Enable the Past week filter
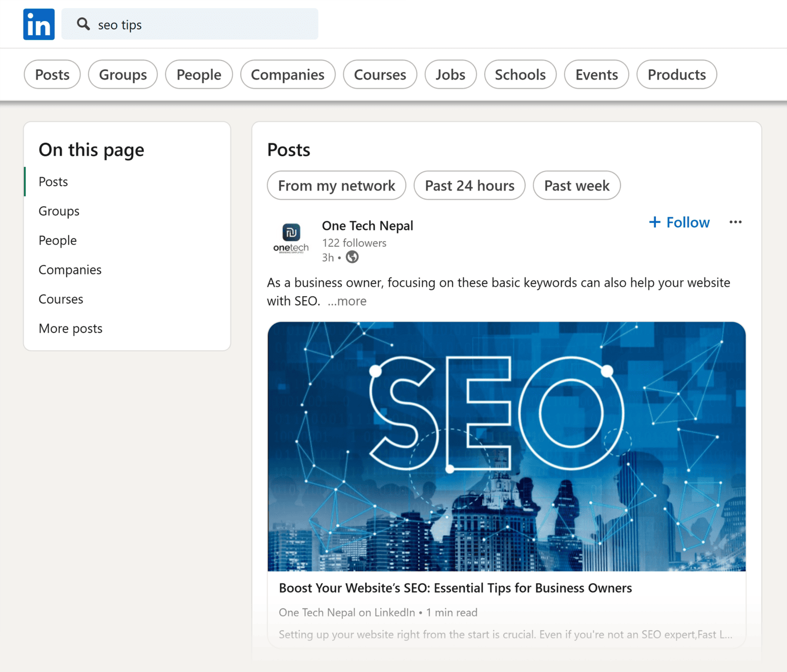 (x=577, y=185)
